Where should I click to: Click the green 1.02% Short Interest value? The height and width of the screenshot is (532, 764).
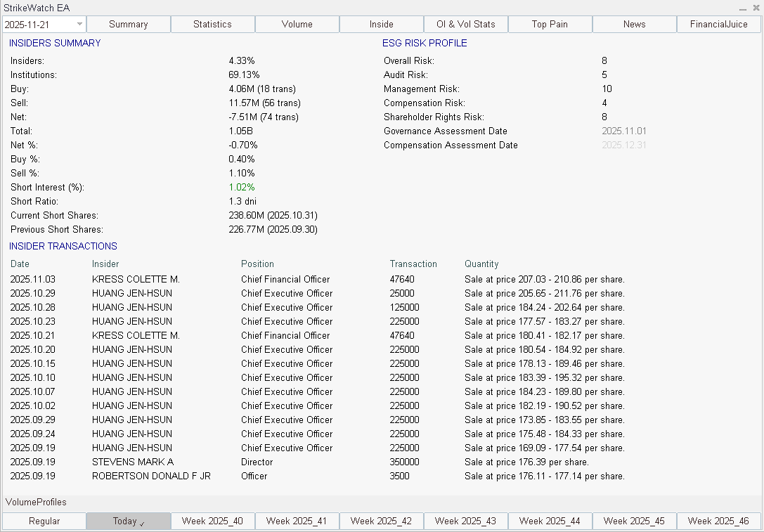point(243,187)
